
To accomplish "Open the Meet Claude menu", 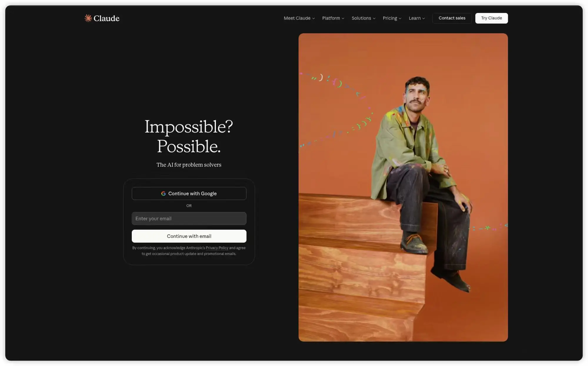I will [x=299, y=18].
